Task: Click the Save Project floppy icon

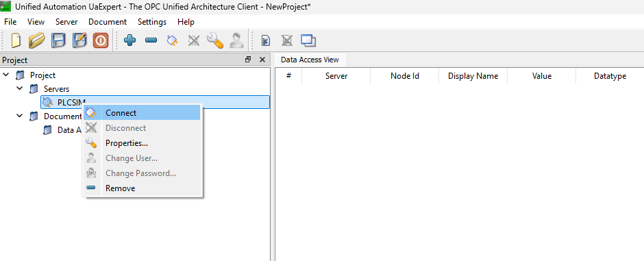Action: point(58,40)
